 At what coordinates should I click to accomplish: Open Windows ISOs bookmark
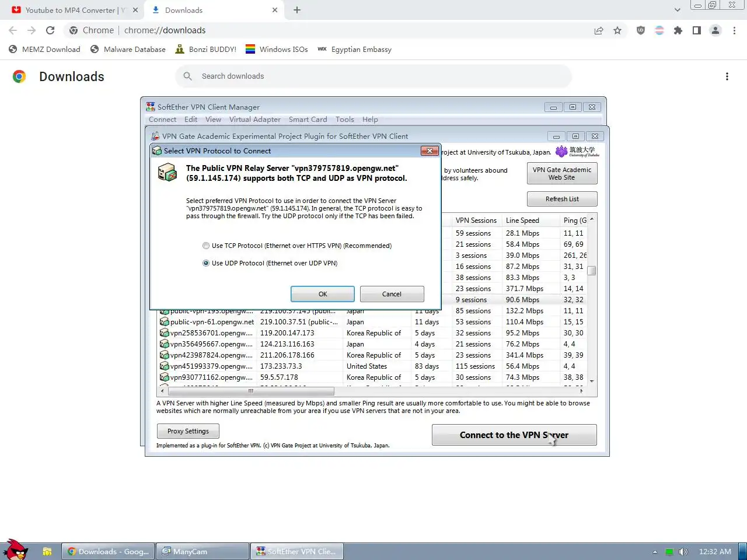point(277,50)
